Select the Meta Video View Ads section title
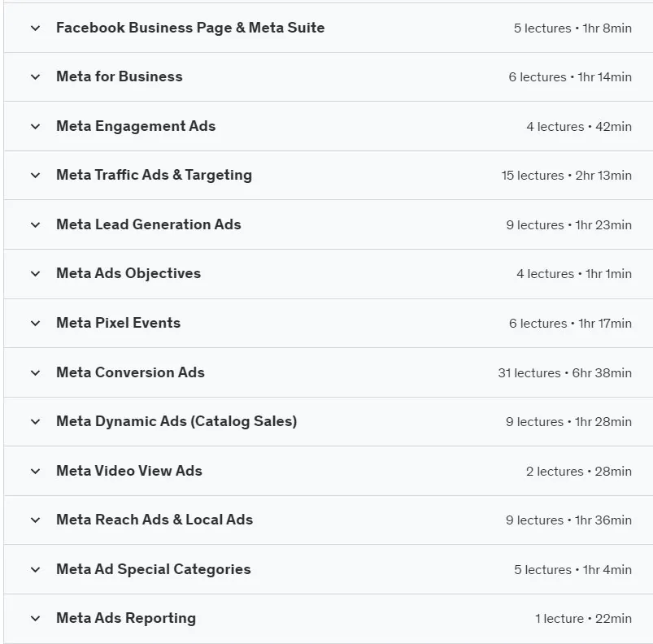 point(129,471)
